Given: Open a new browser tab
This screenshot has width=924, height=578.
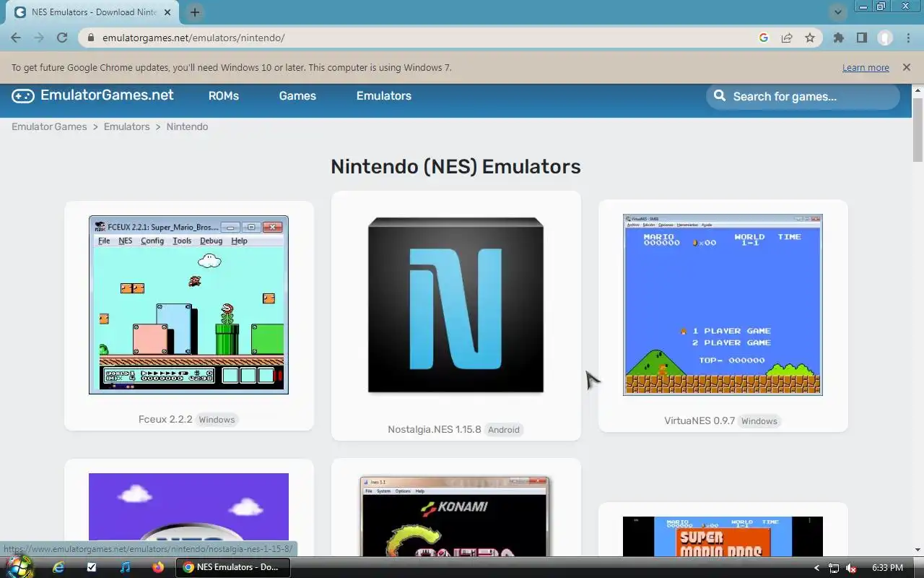Looking at the screenshot, I should [195, 12].
